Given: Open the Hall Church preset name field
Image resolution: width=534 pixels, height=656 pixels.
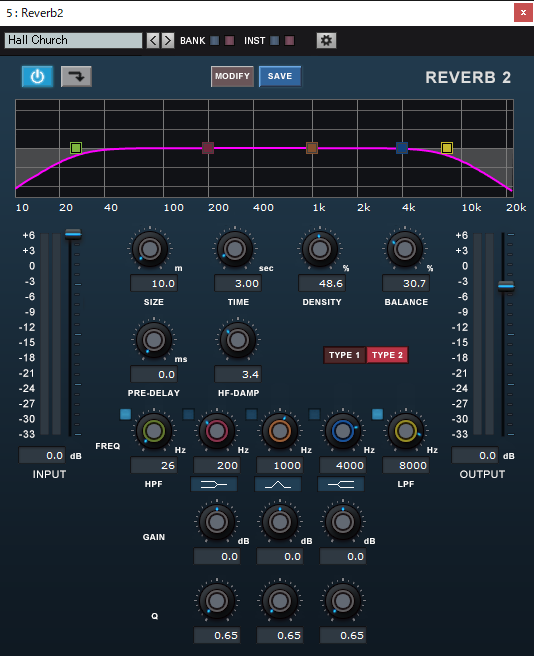Looking at the screenshot, I should pos(73,40).
